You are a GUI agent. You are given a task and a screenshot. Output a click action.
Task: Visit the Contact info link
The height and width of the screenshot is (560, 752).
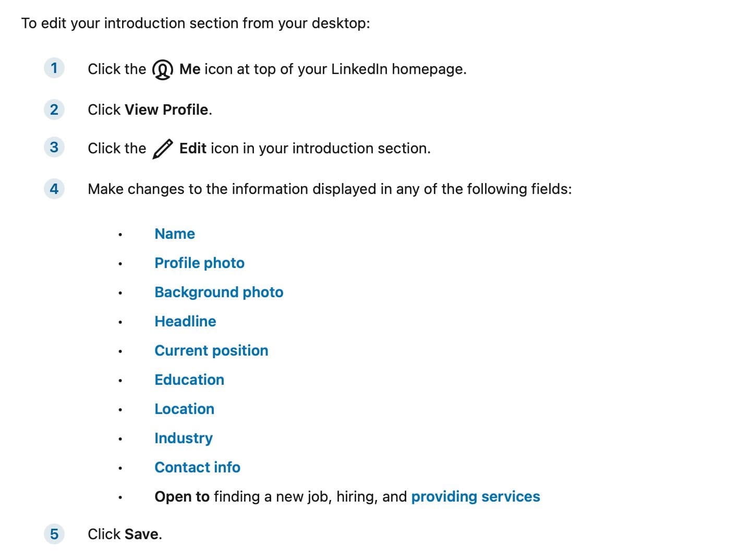197,467
